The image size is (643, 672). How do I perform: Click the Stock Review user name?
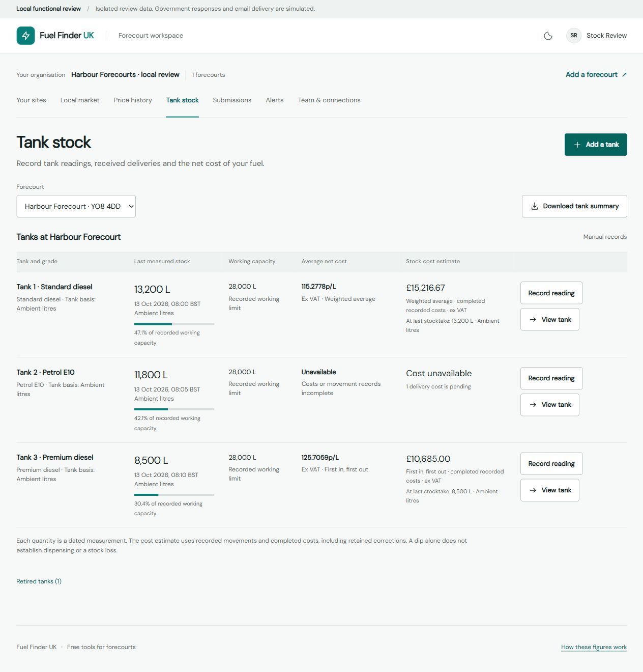(606, 36)
